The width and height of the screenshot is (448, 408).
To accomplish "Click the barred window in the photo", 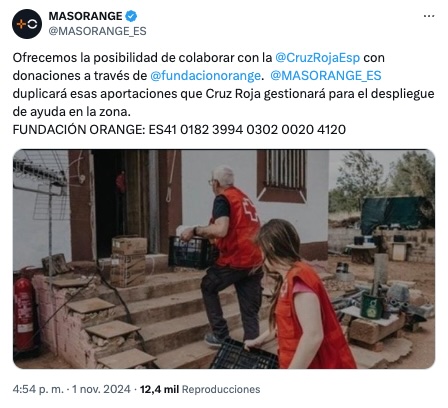I will coord(282,176).
